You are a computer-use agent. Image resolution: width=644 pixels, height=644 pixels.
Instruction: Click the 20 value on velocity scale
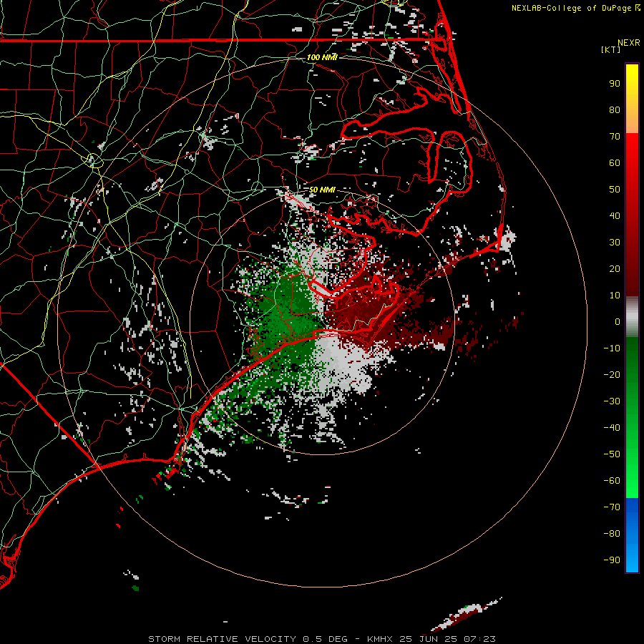coord(615,269)
